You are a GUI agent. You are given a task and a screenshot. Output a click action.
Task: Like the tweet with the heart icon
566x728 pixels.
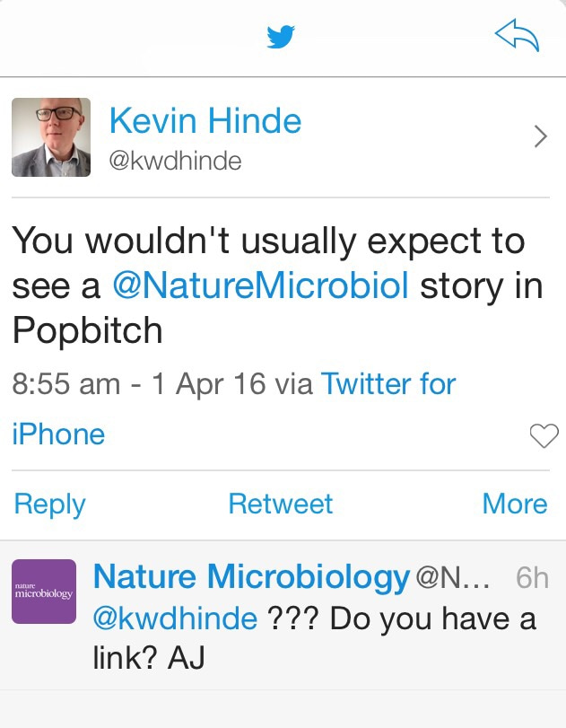pos(544,436)
